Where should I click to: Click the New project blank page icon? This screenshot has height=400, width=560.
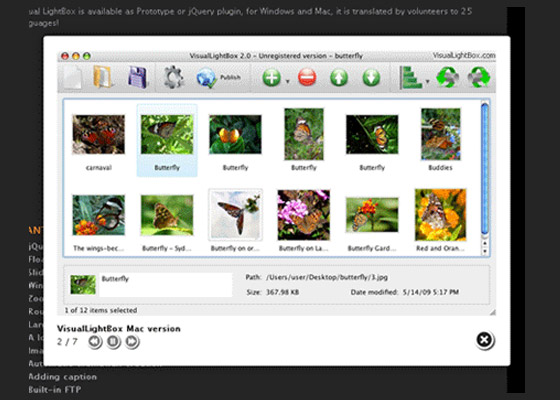point(73,77)
